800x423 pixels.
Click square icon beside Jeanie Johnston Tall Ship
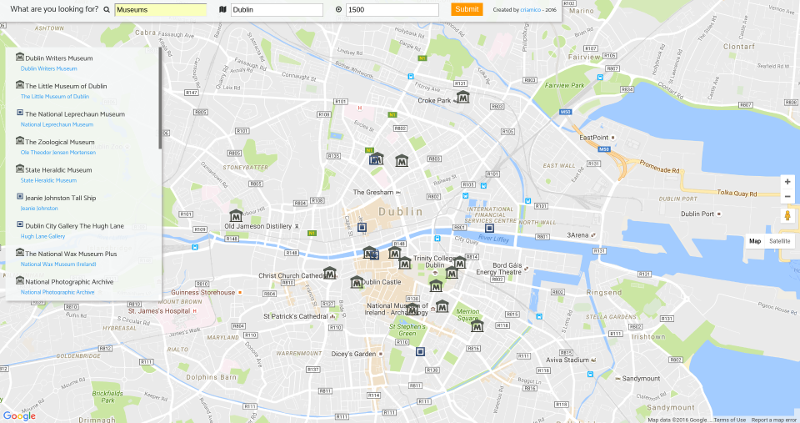(20, 196)
